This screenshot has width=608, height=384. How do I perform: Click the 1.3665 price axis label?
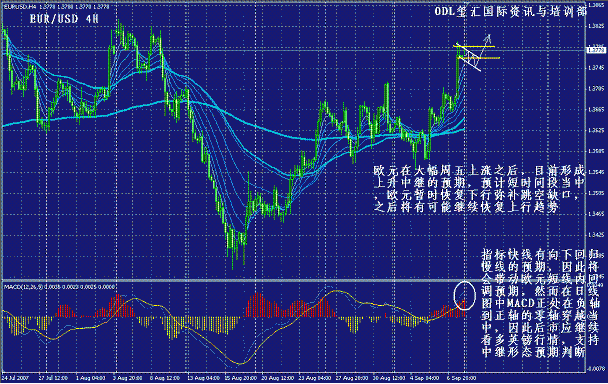pyautogui.click(x=596, y=110)
